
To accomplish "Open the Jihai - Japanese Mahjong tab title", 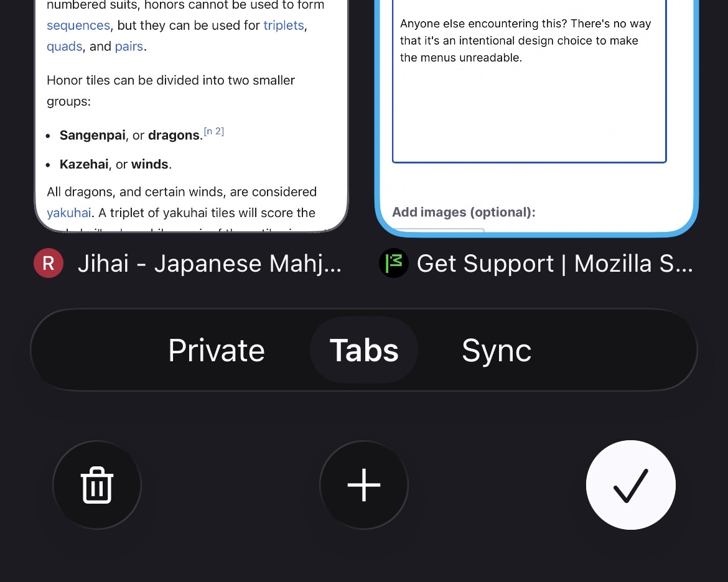I will pos(210,264).
